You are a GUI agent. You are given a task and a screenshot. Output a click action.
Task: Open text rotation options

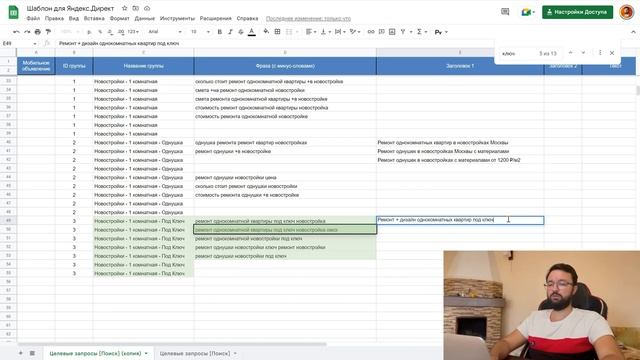(x=355, y=32)
